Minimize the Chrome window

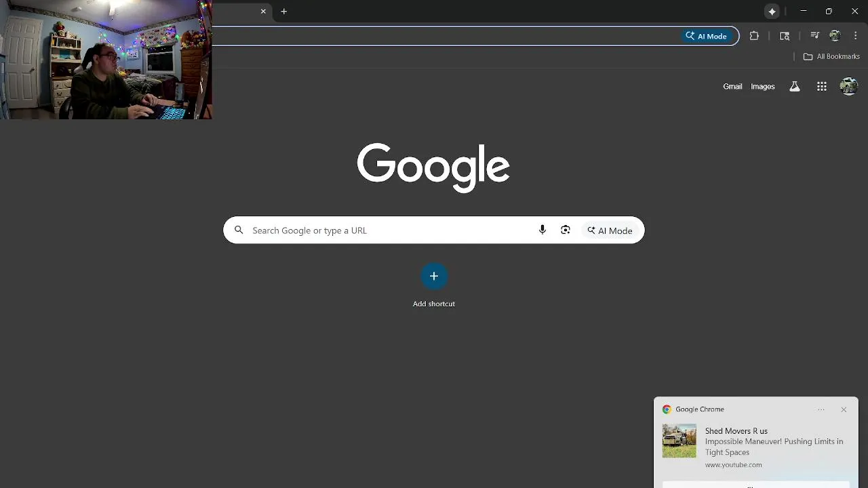[x=804, y=12]
